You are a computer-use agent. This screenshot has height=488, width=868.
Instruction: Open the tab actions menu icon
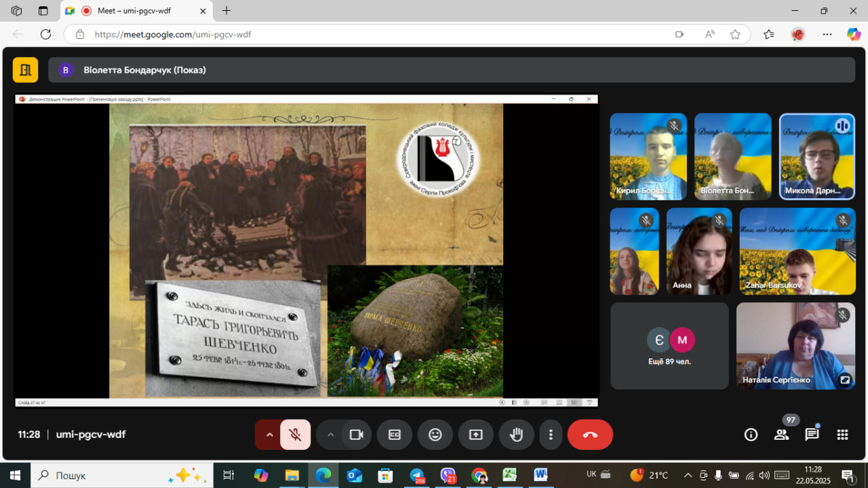(43, 11)
